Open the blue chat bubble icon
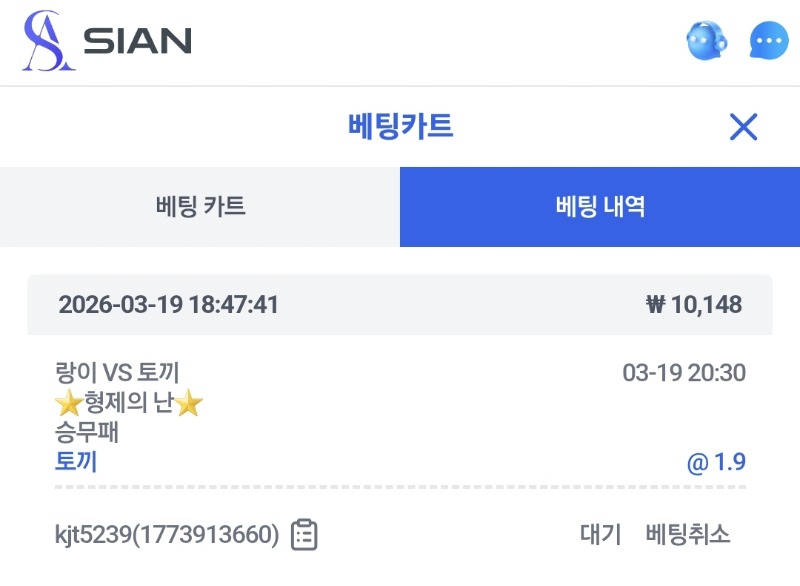Image resolution: width=800 pixels, height=586 pixels. click(769, 41)
